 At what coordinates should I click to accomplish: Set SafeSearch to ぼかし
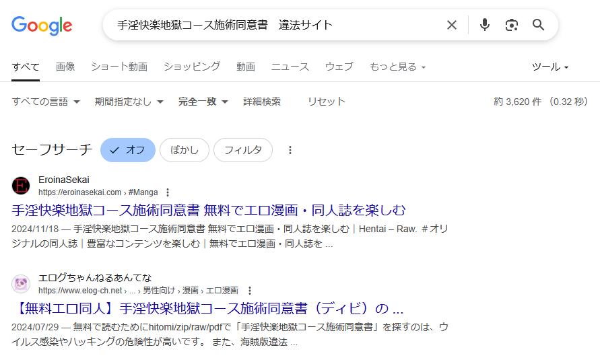pos(185,150)
